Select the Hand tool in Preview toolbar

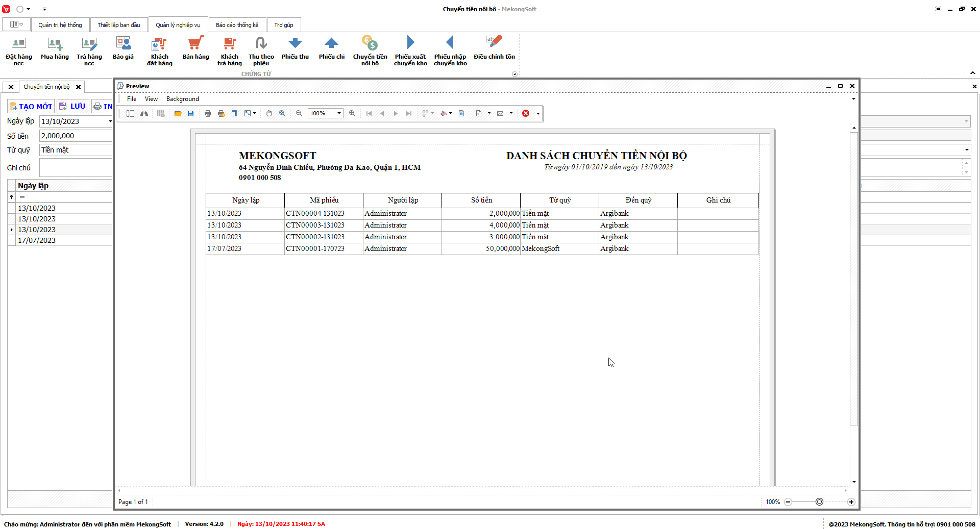tap(268, 113)
